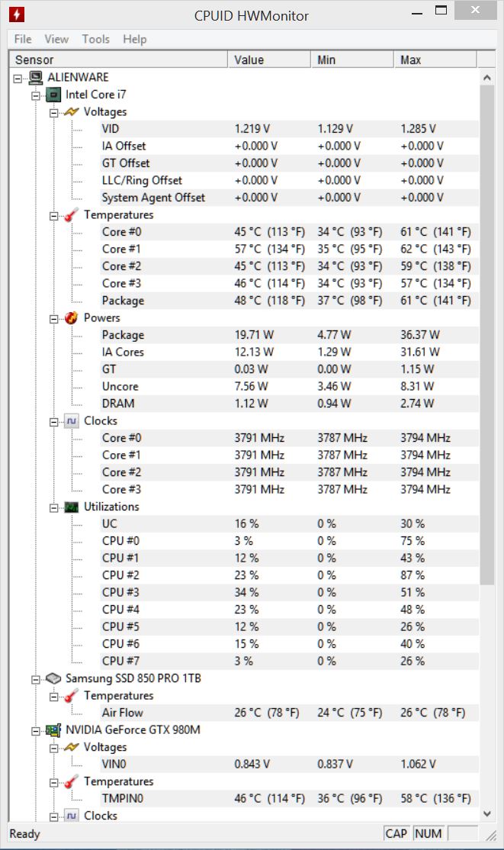Click the CPU Clocks waveform icon
Viewport: 504px width, 850px height.
coord(72,421)
